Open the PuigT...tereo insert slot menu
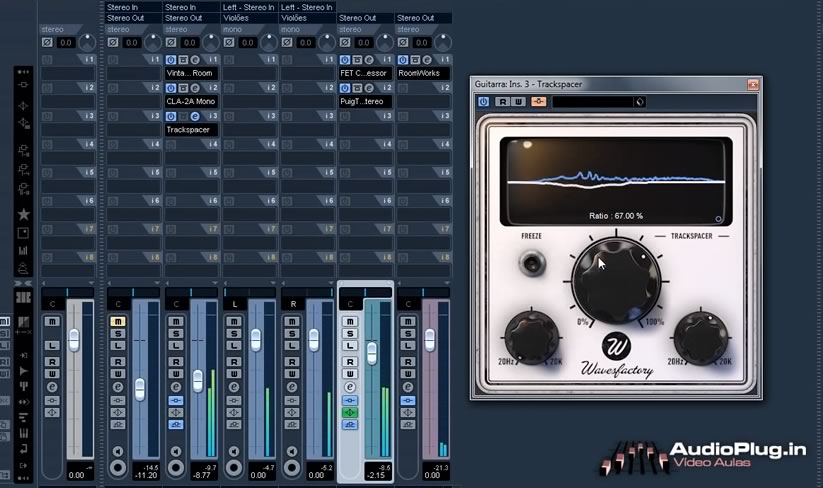Screen dimensions: 823x488 tap(365, 101)
